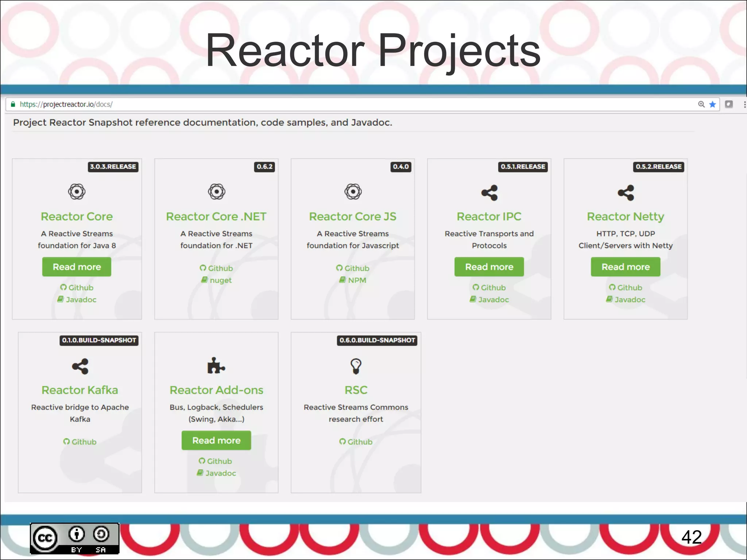
Task: Click the browser extension icon beside address bar
Action: coord(729,105)
